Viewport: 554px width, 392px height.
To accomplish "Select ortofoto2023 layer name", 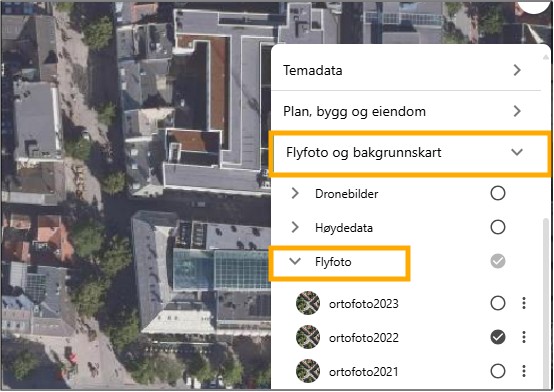I will [x=364, y=304].
